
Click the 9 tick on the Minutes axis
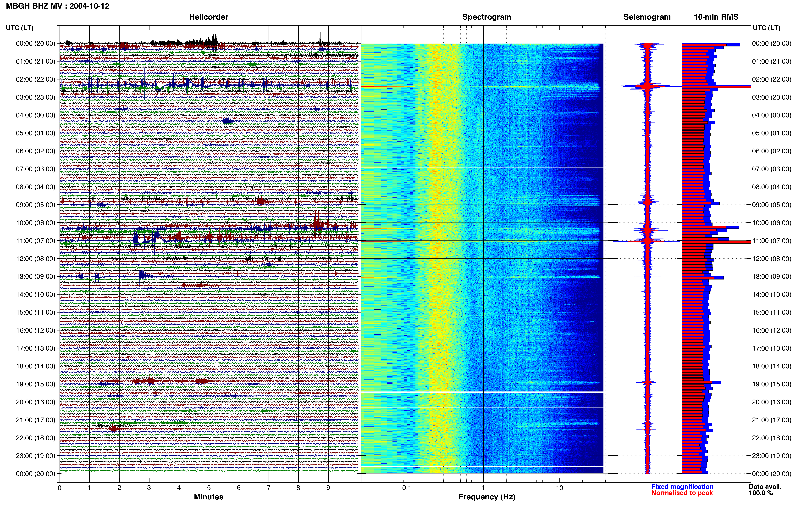pos(328,487)
